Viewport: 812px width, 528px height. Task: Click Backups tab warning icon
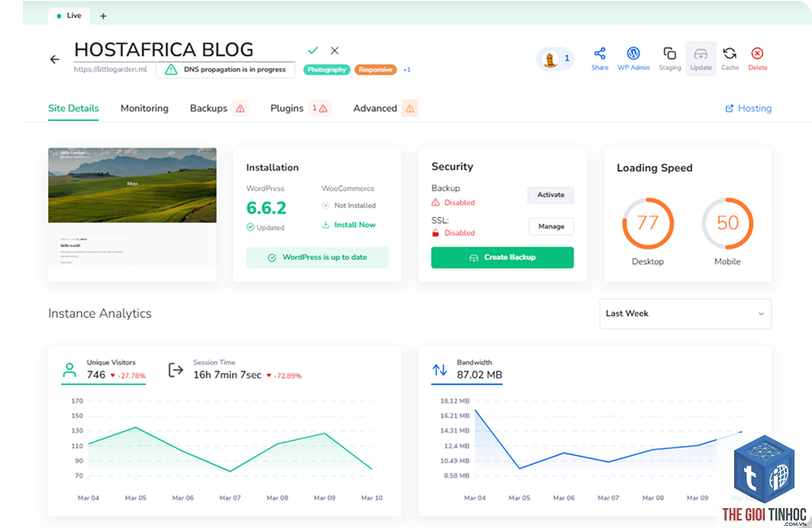point(240,108)
